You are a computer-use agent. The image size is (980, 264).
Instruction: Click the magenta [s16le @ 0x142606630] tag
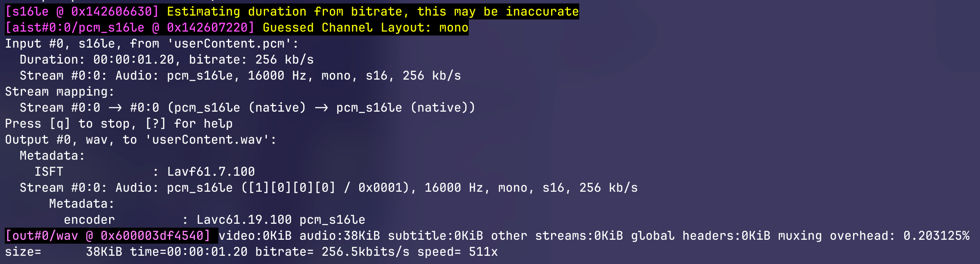click(x=82, y=12)
